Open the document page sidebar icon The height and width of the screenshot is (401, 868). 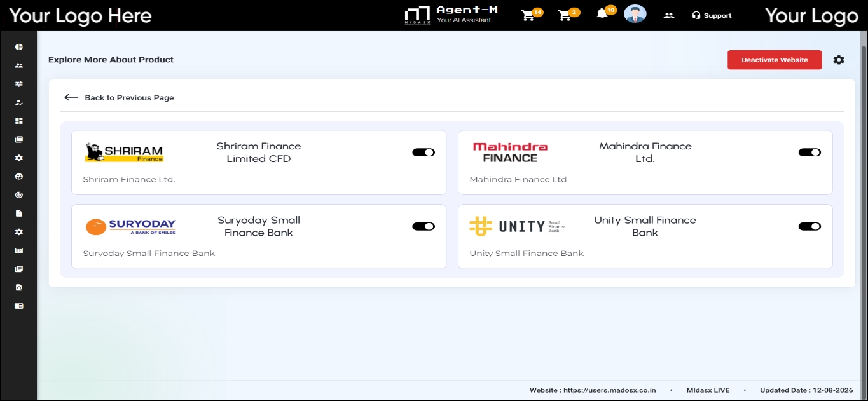[x=19, y=214]
